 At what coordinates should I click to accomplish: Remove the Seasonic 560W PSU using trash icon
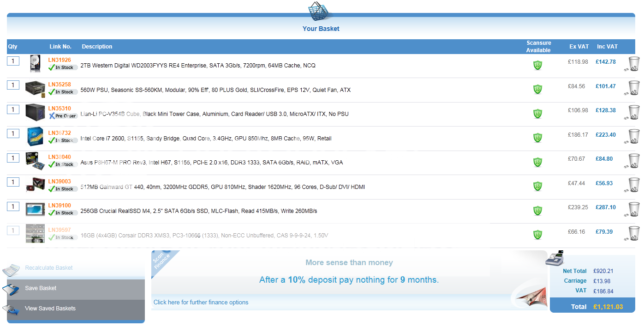[634, 88]
